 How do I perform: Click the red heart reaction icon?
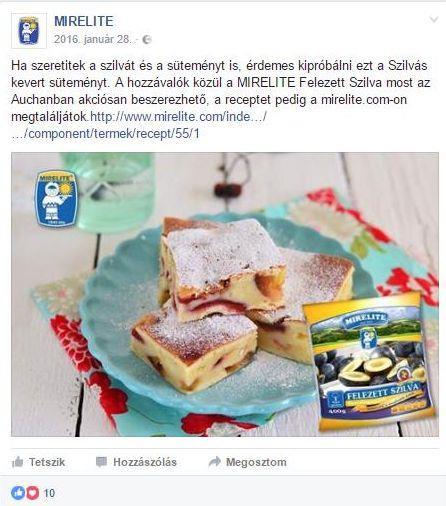coord(32,493)
